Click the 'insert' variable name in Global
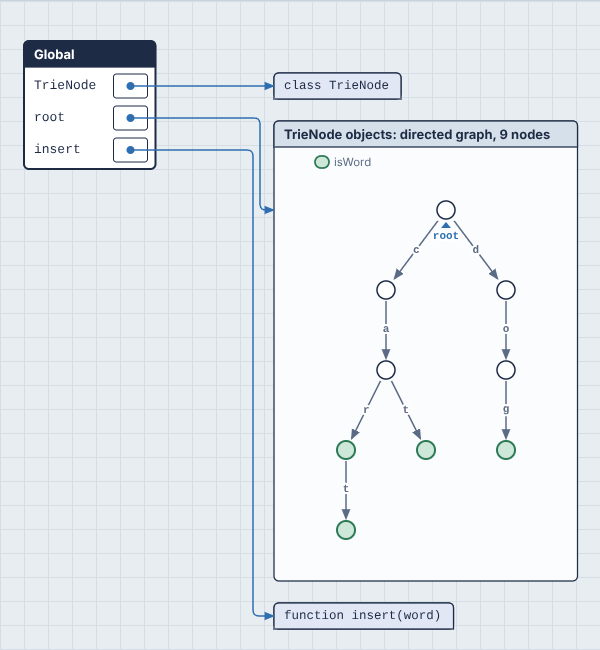This screenshot has height=650, width=600. coord(57,149)
